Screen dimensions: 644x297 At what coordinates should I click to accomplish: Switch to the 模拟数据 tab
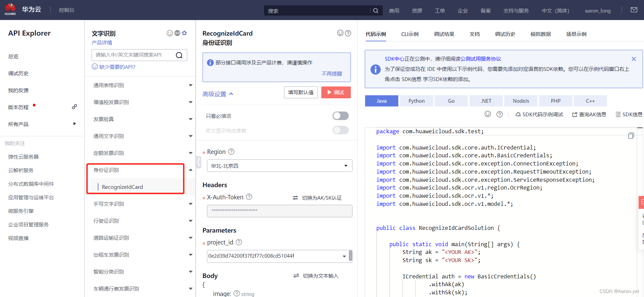click(541, 34)
